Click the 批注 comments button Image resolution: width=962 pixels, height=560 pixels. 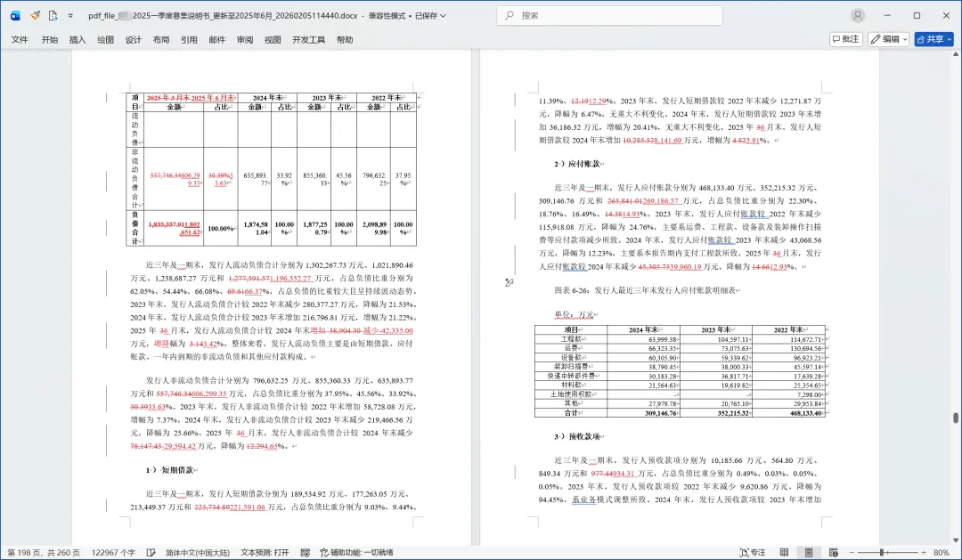pyautogui.click(x=846, y=39)
